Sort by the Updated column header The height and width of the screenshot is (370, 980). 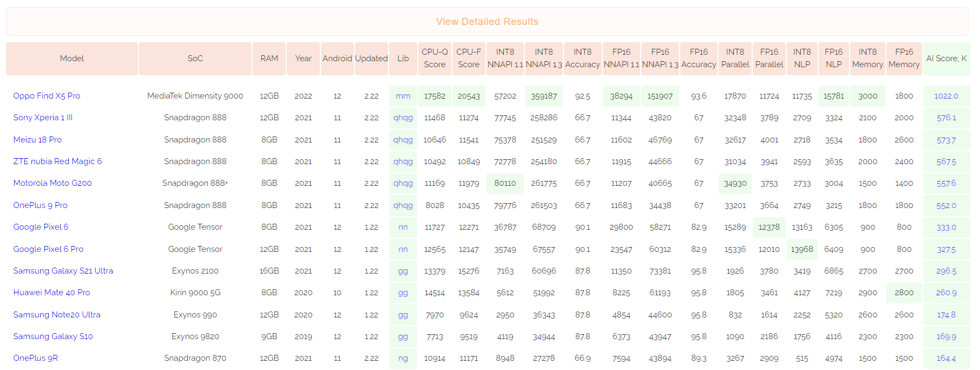click(371, 59)
